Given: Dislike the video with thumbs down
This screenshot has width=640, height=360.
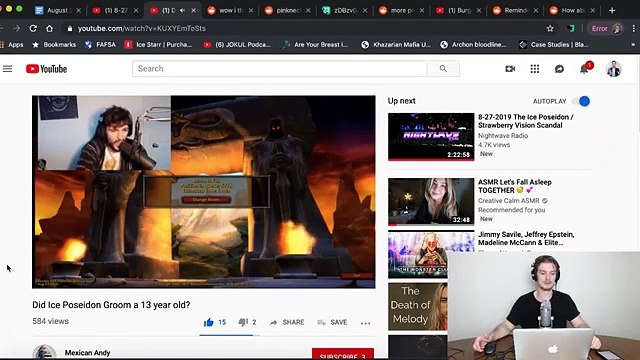Looking at the screenshot, I should click(x=243, y=322).
